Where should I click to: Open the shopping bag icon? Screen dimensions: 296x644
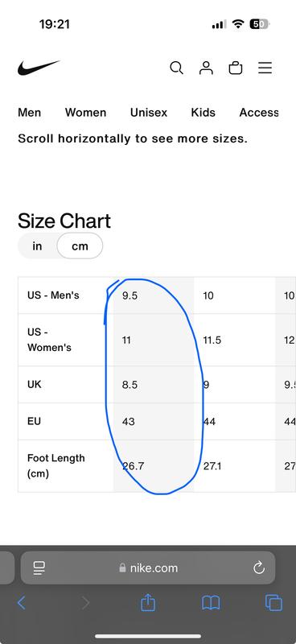tap(236, 68)
